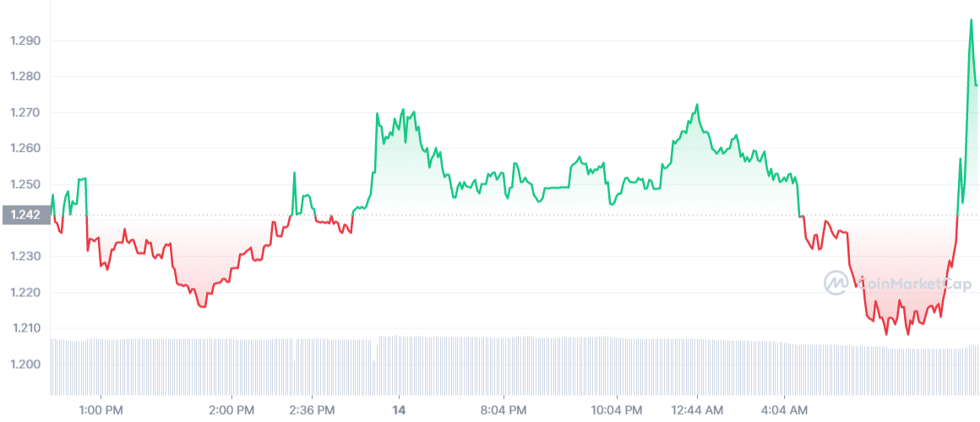This screenshot has width=980, height=422.
Task: Click the 2:00 PM time label
Action: point(231,410)
